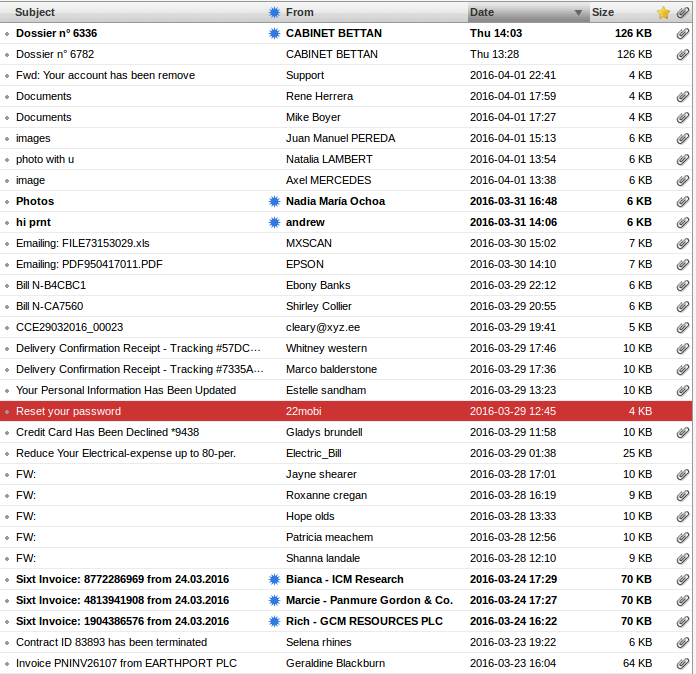The height and width of the screenshot is (674, 696).
Task: Open Fwd: Your account has been remove message
Action: [105, 75]
